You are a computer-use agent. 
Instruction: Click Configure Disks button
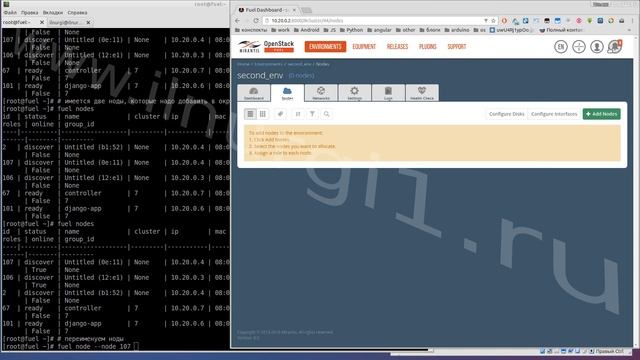[507, 114]
